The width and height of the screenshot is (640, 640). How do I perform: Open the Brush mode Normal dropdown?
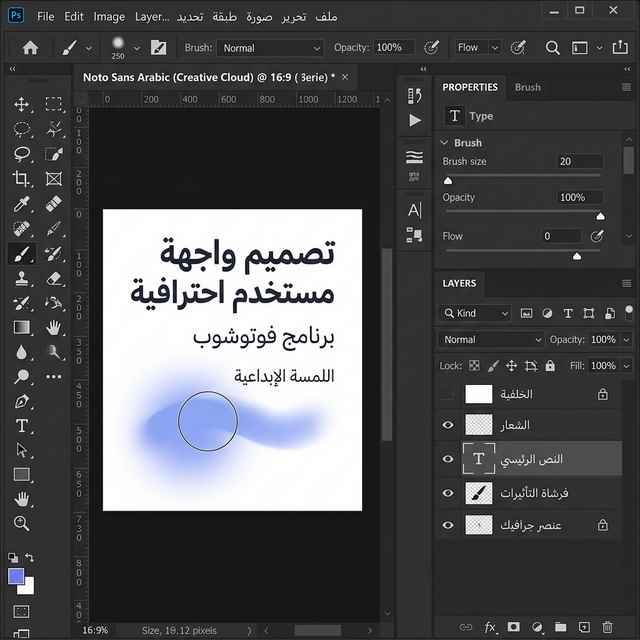270,48
